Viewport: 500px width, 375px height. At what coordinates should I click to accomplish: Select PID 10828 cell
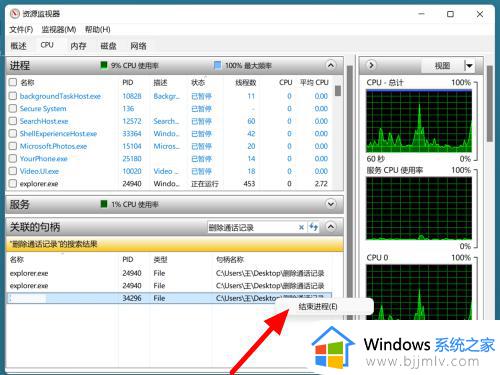(x=132, y=96)
